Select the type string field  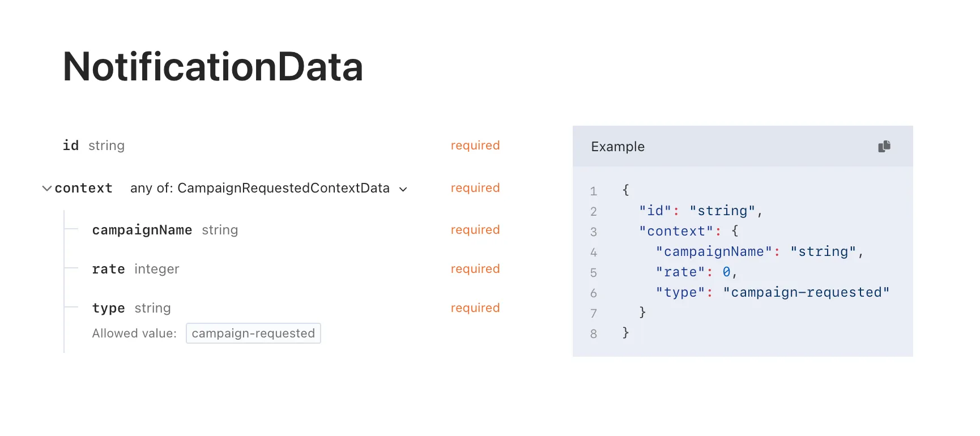pyautogui.click(x=108, y=308)
